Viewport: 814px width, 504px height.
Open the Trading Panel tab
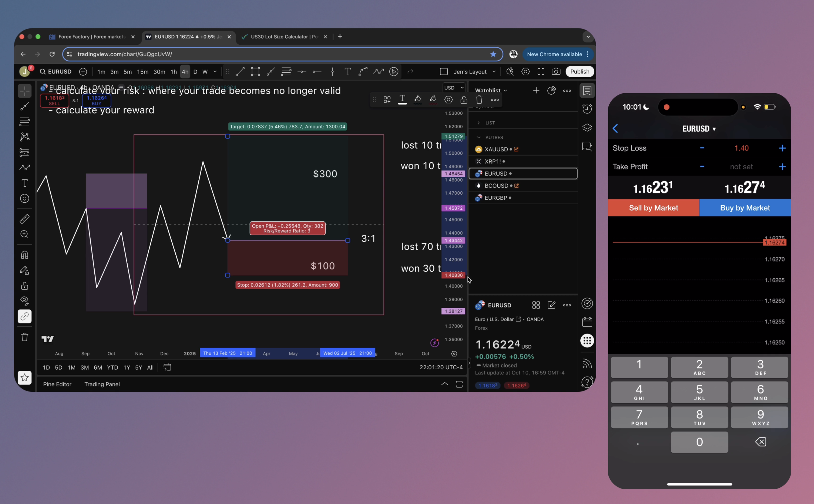(102, 384)
